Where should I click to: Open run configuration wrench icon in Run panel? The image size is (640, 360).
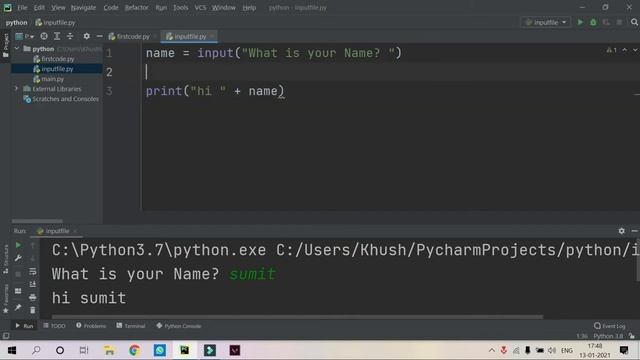(x=18, y=258)
